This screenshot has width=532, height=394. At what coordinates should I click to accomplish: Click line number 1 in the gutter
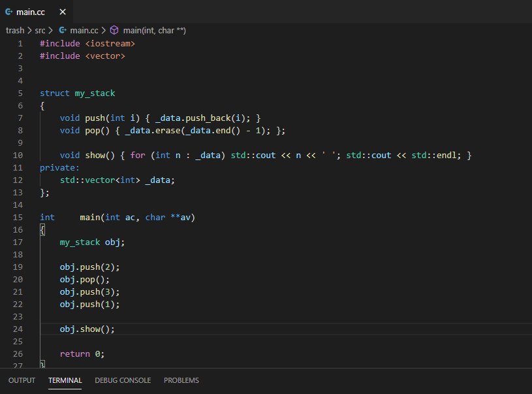click(20, 44)
